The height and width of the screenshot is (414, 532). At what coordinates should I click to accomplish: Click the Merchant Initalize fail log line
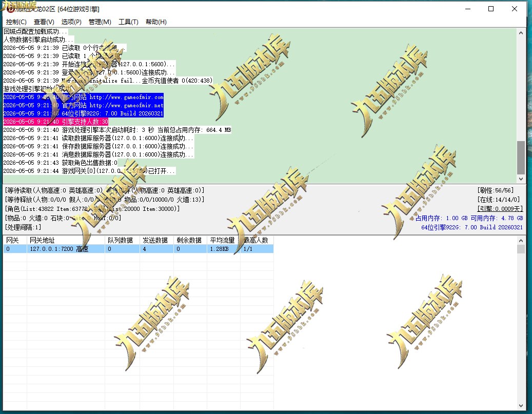108,81
